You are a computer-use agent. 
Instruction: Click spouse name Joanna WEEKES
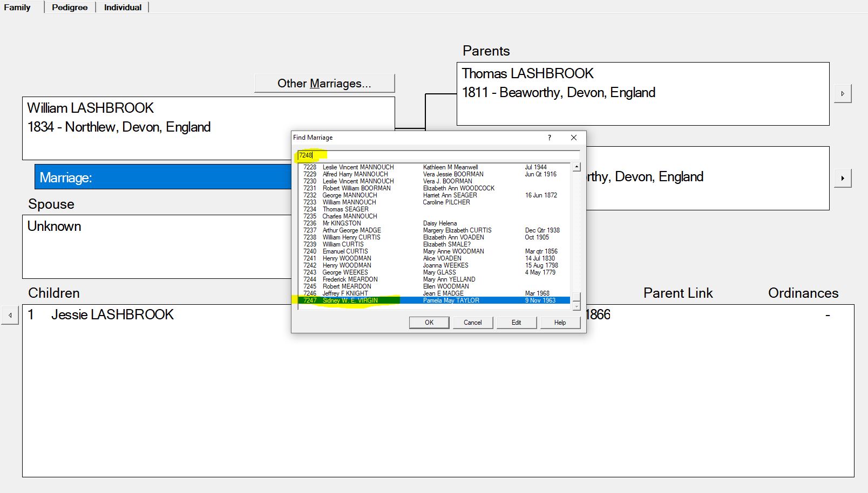[x=446, y=265]
